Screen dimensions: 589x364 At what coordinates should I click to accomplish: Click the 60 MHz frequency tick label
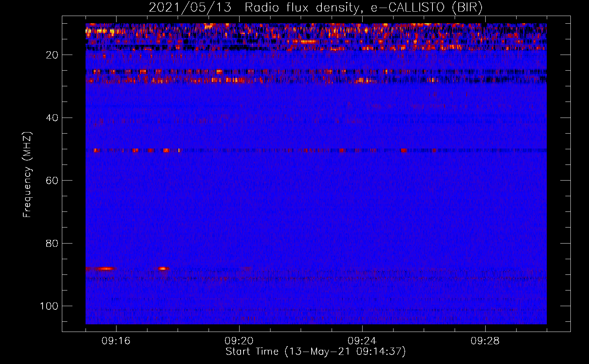click(x=52, y=181)
